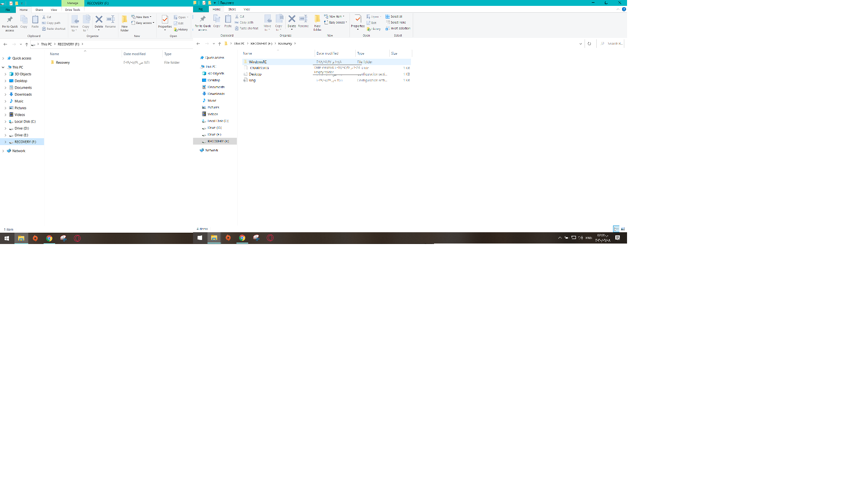
Task: Select Recovery folder in RECOVERY (F:) window
Action: (62, 62)
